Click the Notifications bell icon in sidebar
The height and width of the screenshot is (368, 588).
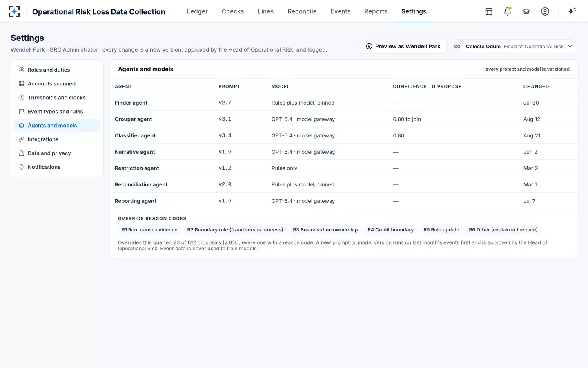22,167
